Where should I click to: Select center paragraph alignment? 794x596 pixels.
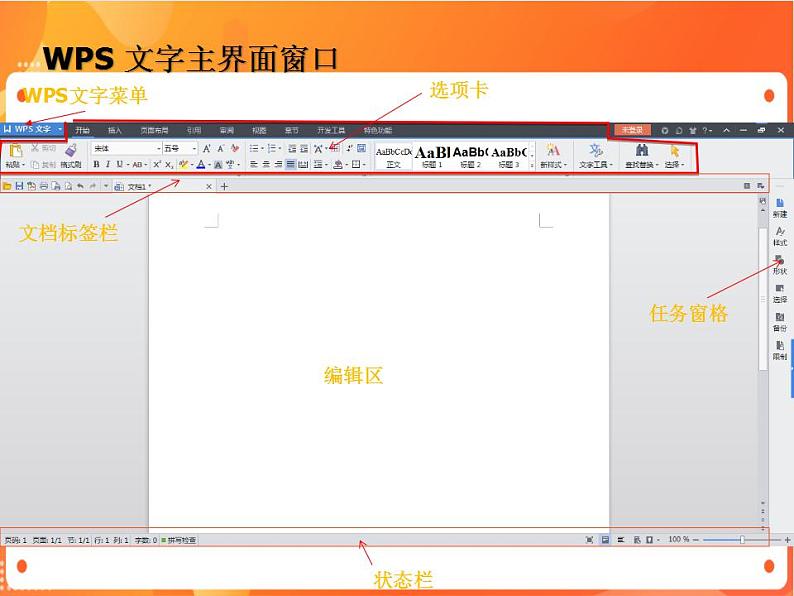click(x=266, y=164)
